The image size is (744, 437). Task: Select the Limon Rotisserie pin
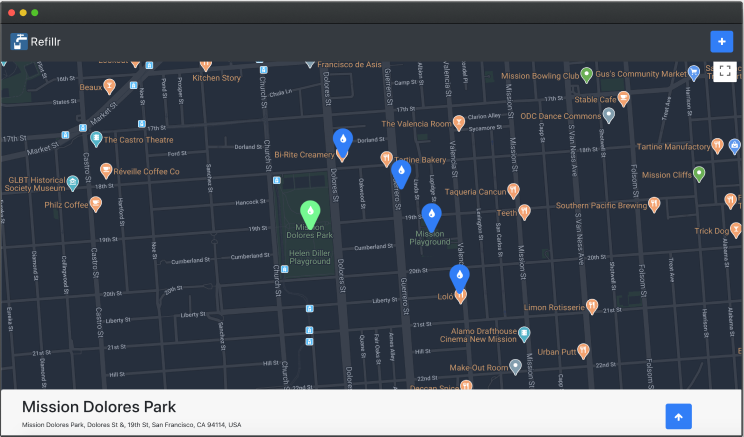point(592,306)
